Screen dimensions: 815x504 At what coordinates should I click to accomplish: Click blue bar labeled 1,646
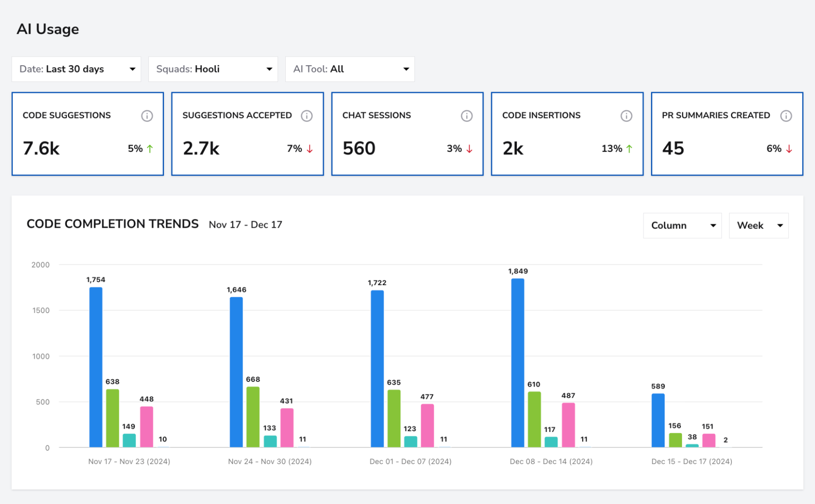pos(236,372)
